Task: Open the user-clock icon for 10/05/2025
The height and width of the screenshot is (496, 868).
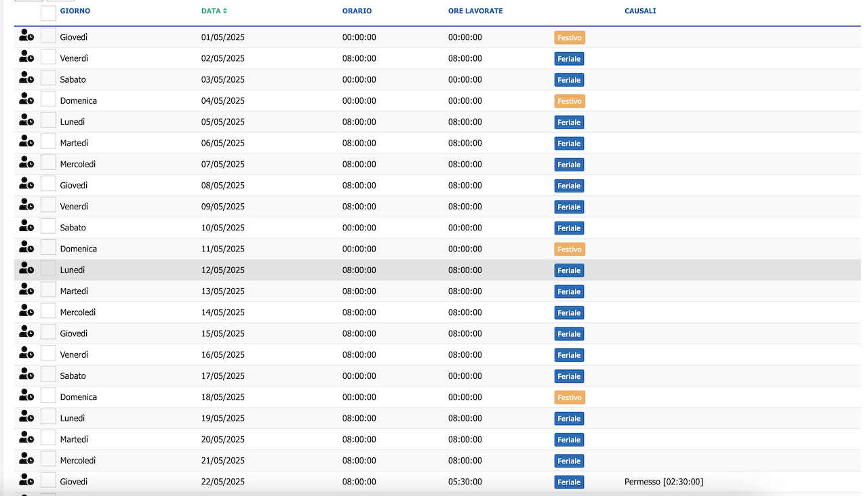Action: pyautogui.click(x=26, y=226)
